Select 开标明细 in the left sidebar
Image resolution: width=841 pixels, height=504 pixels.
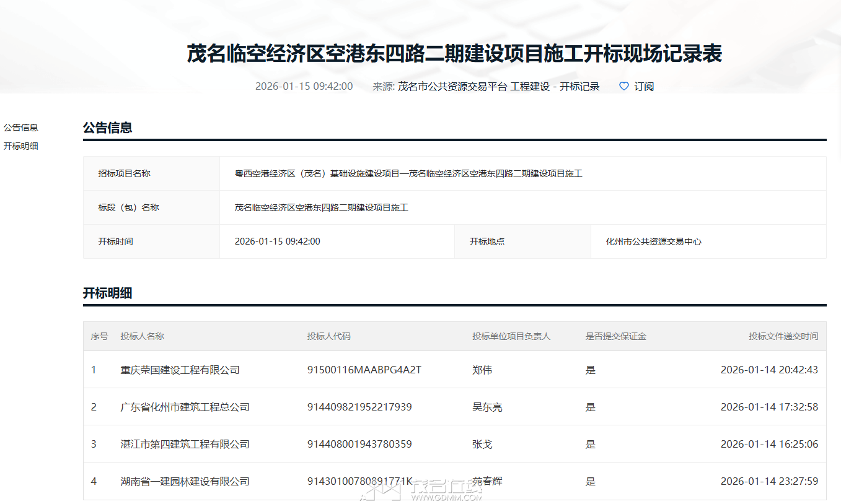coord(20,146)
